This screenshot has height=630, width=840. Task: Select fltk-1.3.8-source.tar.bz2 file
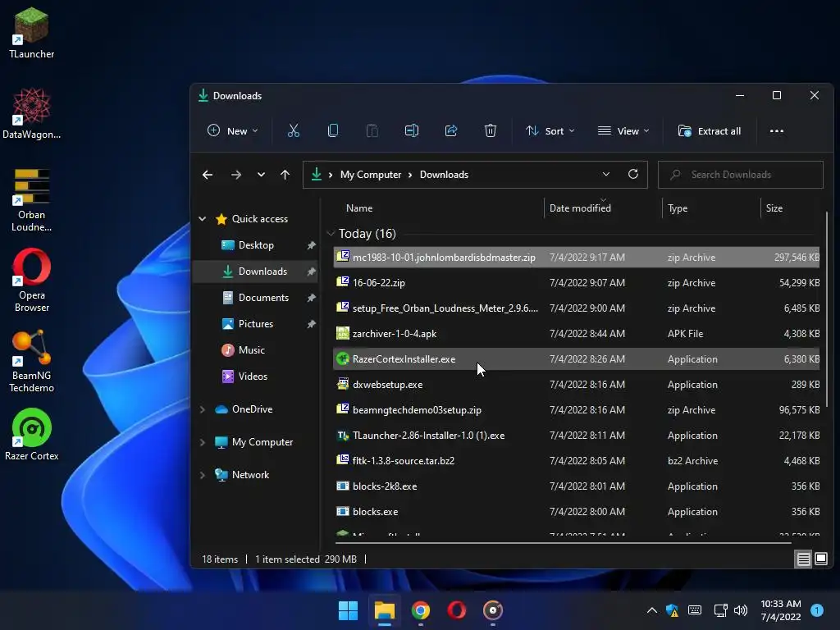(577, 461)
